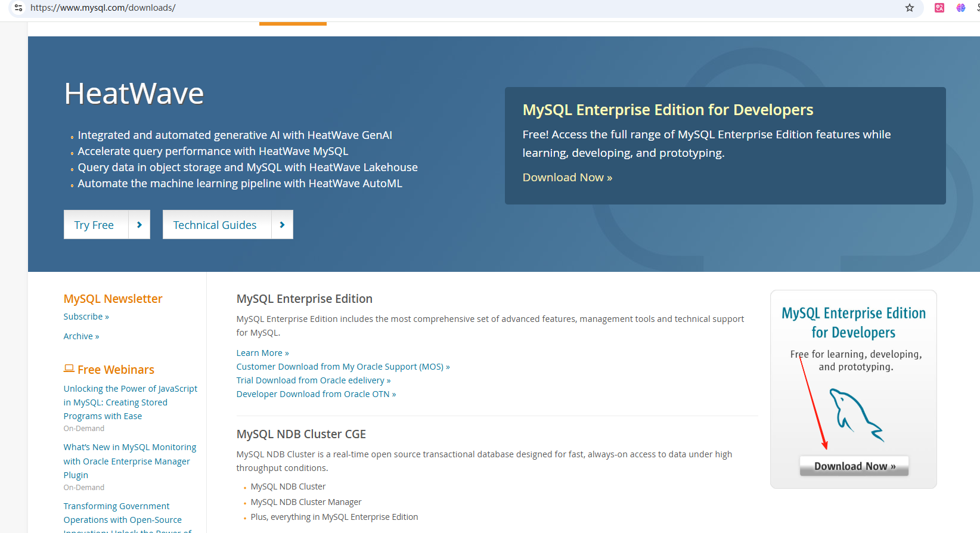Click the MySQL Enterprise Edition heading
The height and width of the screenshot is (533, 980).
(x=305, y=299)
